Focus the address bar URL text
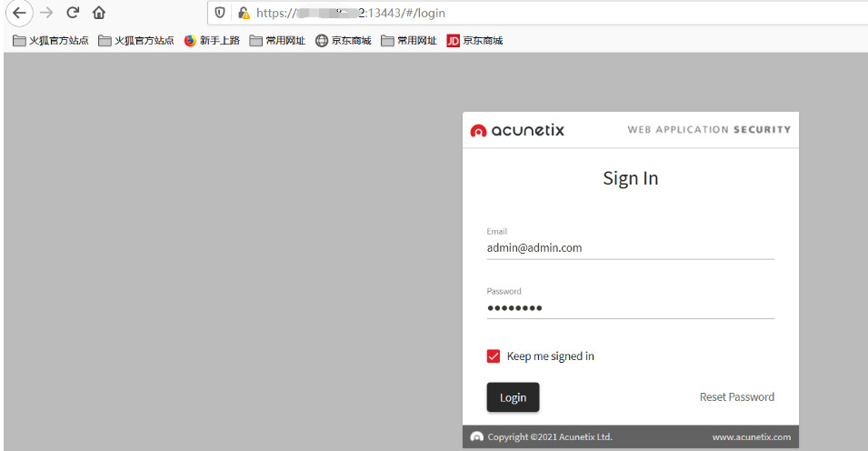 [351, 13]
